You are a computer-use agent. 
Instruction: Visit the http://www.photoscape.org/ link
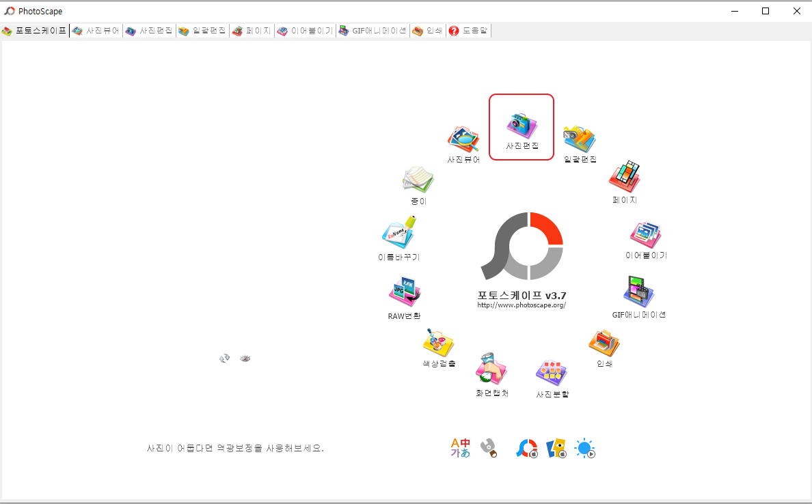[522, 305]
